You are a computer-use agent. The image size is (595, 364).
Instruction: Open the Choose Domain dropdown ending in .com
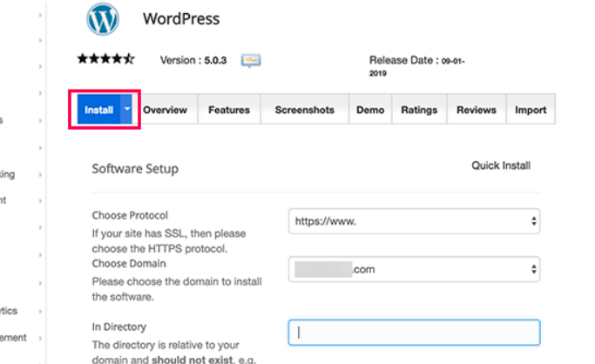[x=415, y=269]
